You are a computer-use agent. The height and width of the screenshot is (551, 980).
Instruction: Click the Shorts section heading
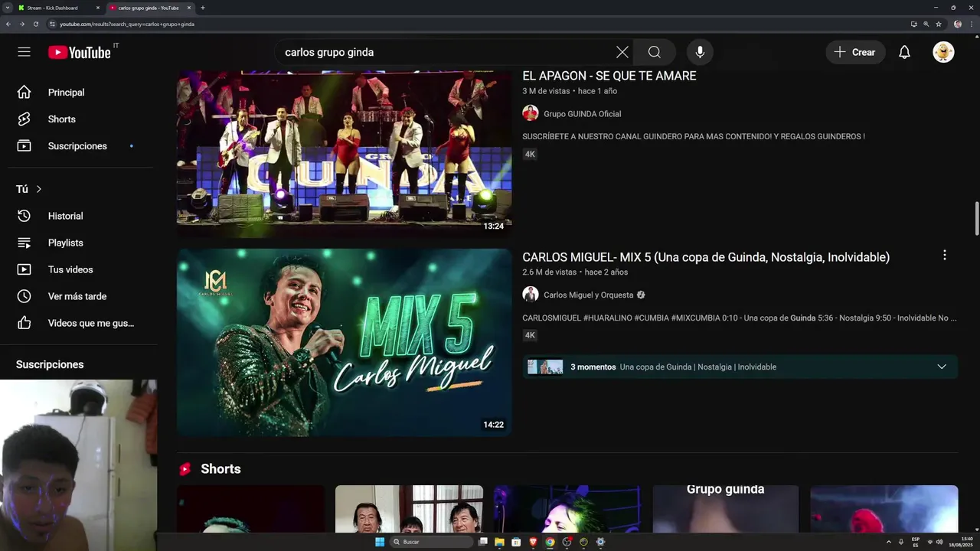coord(220,469)
